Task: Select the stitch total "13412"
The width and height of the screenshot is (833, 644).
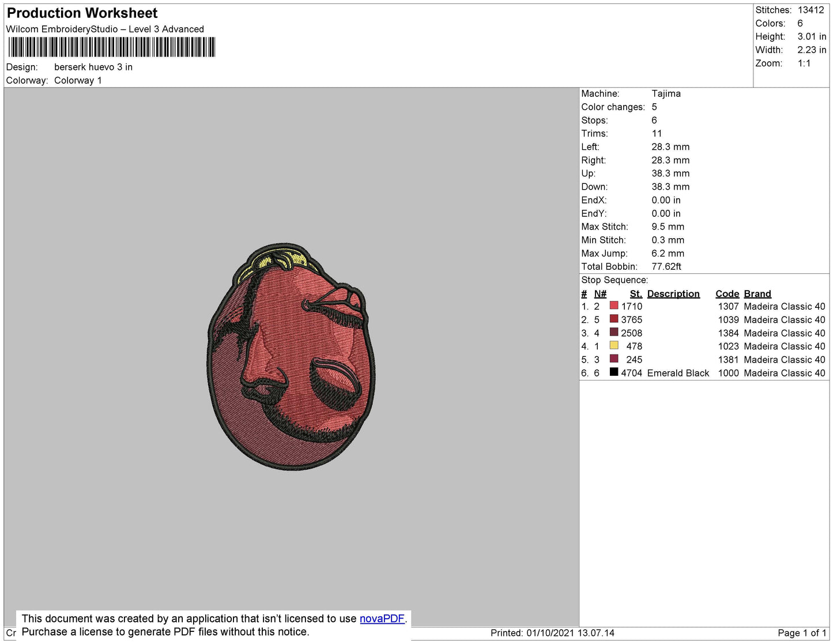Action: (811, 10)
